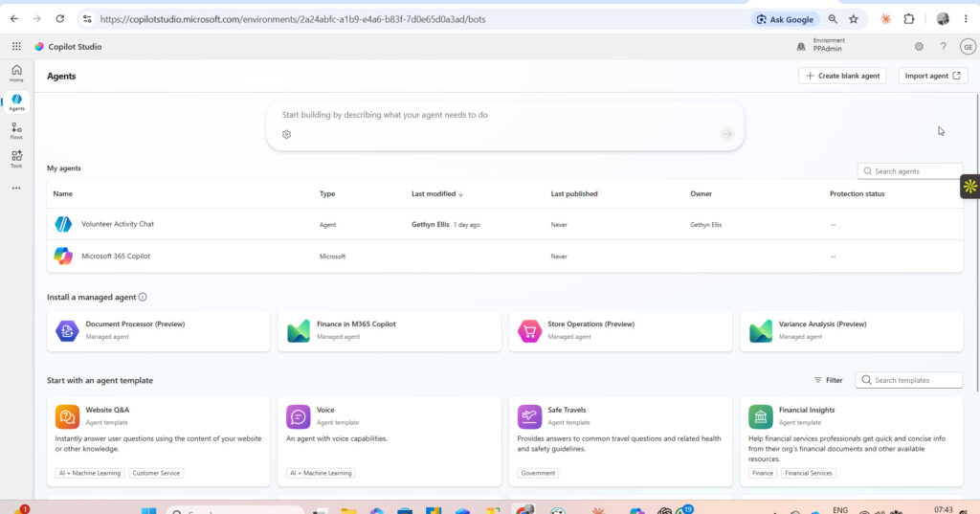Choose the Voice agent template

pos(390,441)
